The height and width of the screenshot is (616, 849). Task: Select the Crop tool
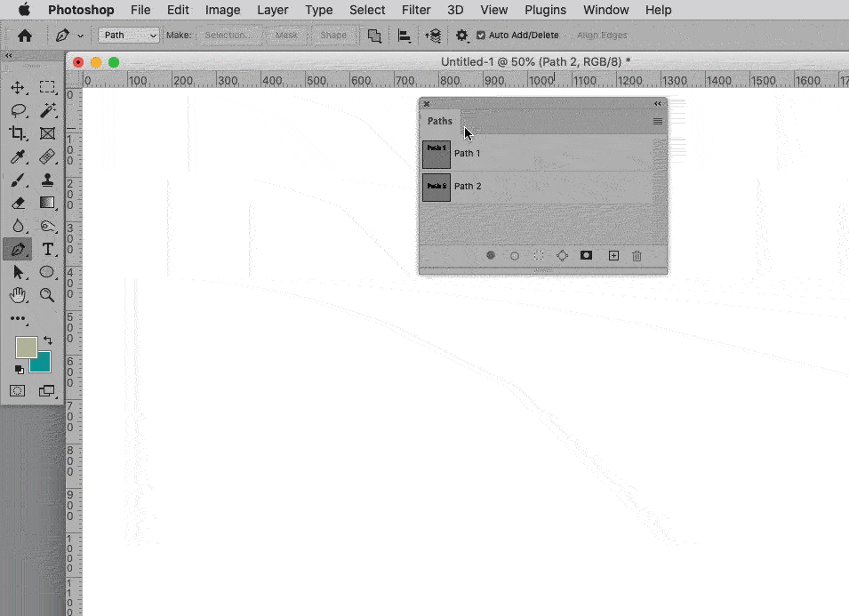point(17,133)
